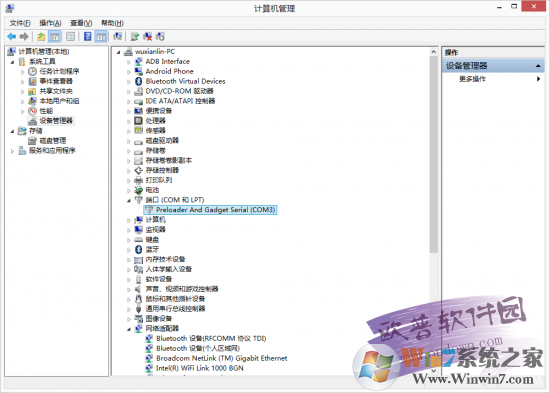Click the Back arrow in the toolbar
Viewport: 550px width, 393px height.
12,36
